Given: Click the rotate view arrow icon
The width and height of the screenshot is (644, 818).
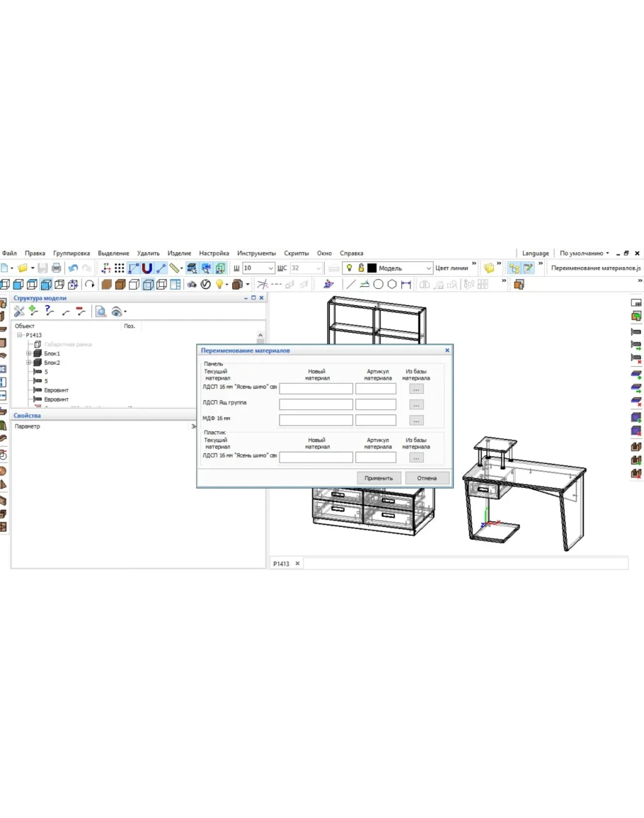Looking at the screenshot, I should pyautogui.click(x=90, y=285).
